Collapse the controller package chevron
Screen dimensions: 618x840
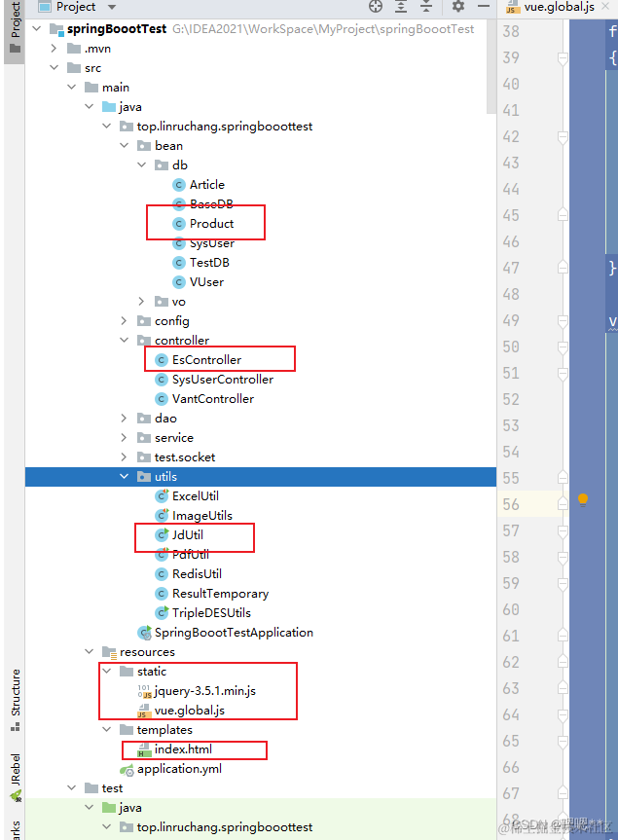124,340
